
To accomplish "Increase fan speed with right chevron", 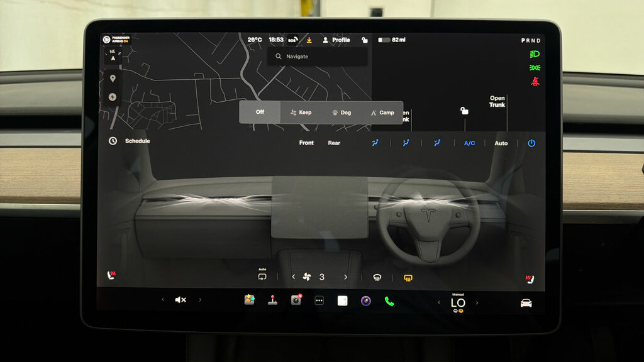I will (345, 277).
